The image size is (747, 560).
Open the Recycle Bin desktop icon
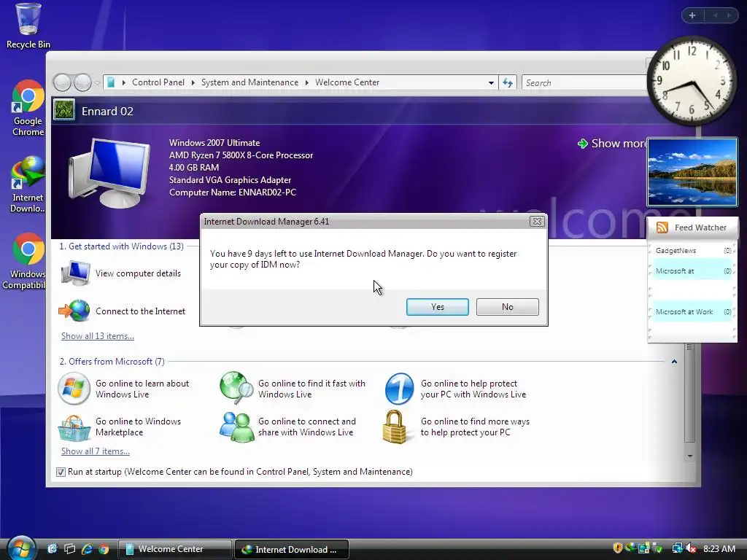28,26
